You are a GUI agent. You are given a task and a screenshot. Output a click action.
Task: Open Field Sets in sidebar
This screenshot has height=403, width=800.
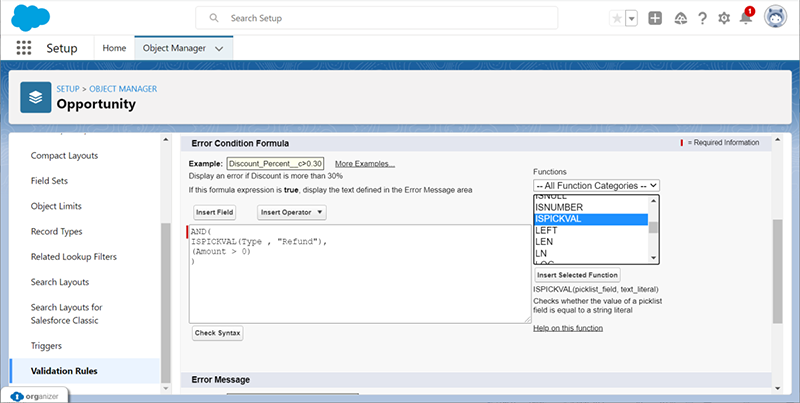pos(49,181)
